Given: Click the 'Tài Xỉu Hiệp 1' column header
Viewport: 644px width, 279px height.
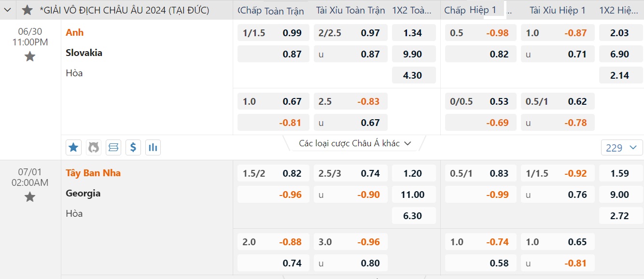Looking at the screenshot, I should click(558, 10).
